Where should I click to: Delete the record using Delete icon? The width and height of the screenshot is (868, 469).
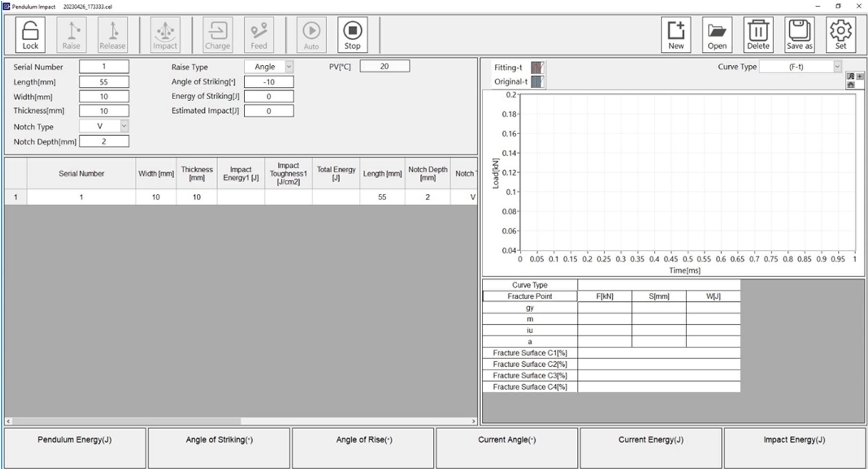758,35
